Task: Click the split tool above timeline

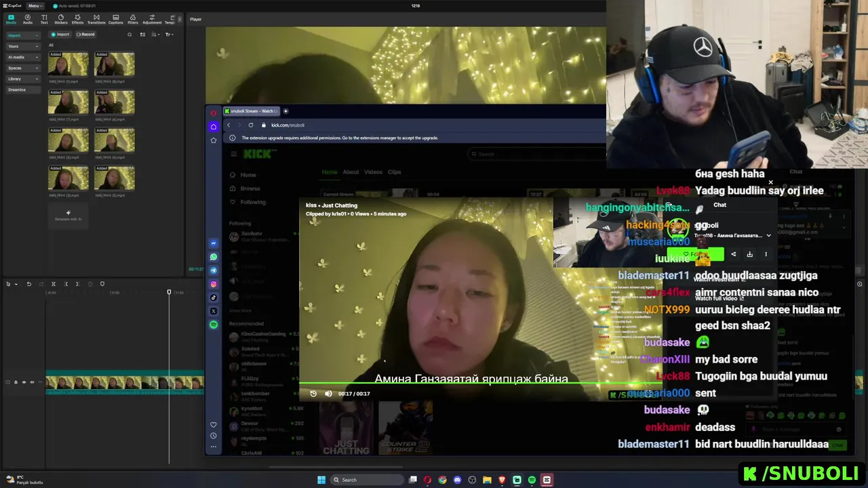Action: point(53,284)
